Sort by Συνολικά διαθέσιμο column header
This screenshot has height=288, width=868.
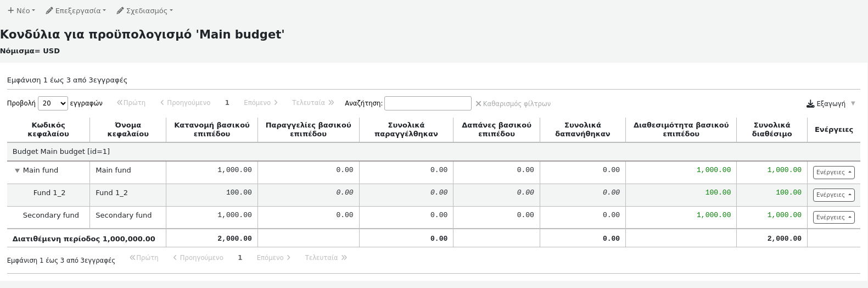(x=771, y=129)
